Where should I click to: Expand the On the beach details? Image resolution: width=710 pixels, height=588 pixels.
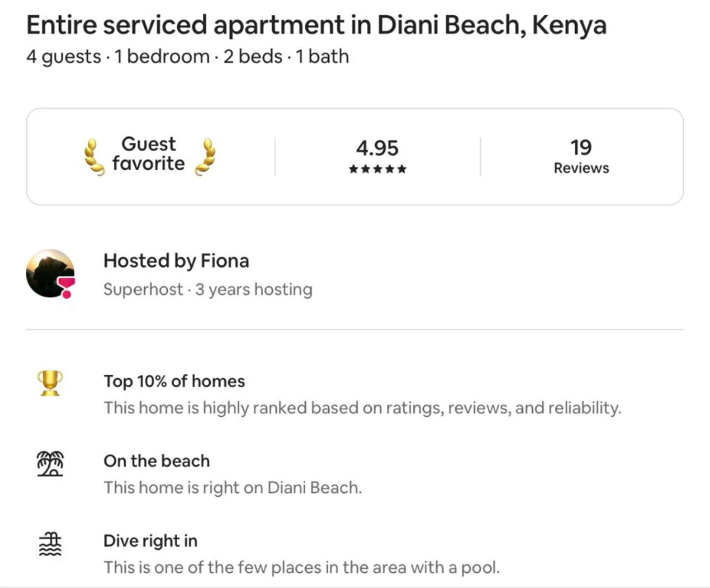click(233, 488)
